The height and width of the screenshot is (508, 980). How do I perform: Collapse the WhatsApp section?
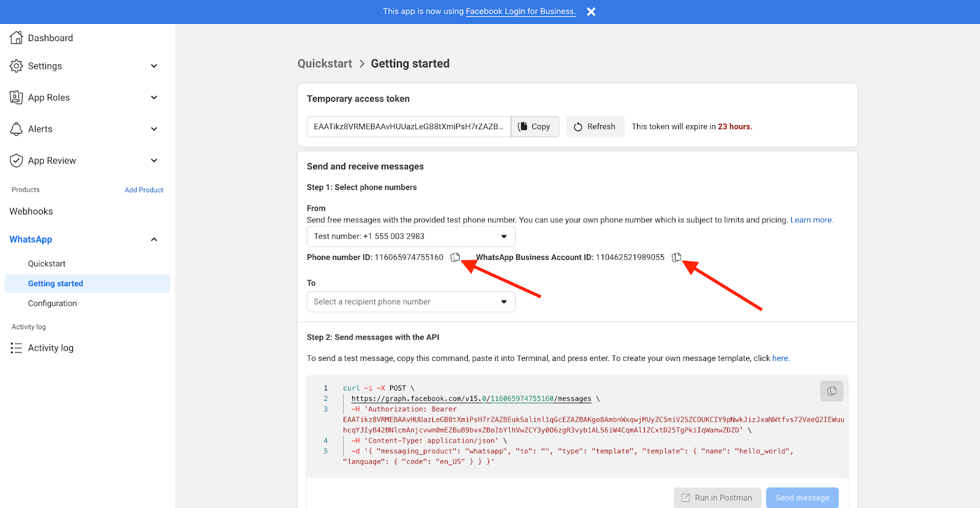tap(154, 240)
